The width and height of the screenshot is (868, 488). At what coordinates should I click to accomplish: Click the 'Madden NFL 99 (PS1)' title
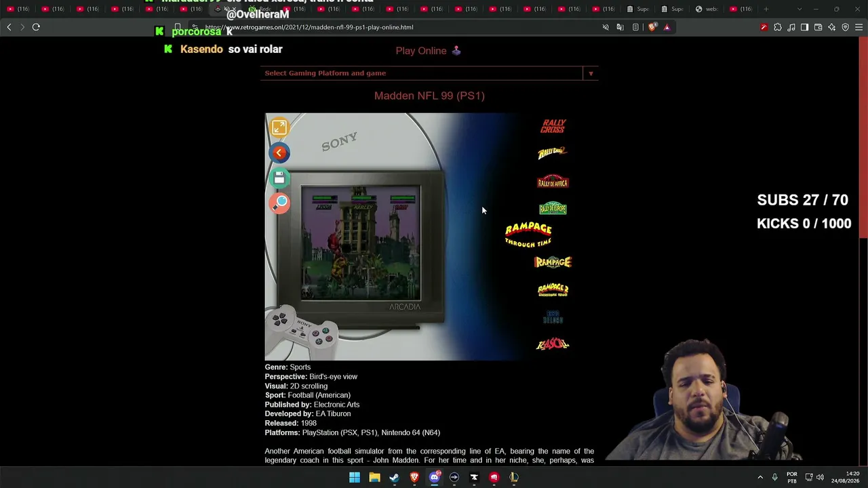(x=429, y=96)
